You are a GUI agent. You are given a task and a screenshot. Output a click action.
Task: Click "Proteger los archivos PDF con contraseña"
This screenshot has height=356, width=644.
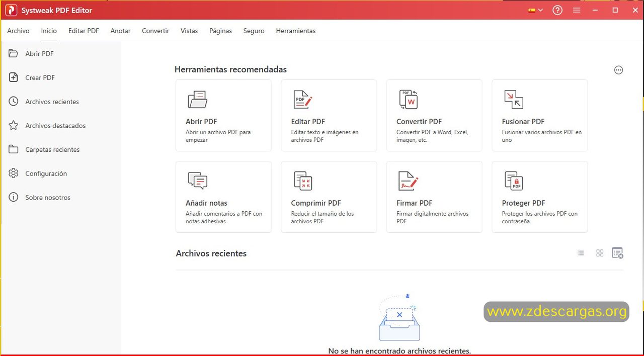pyautogui.click(x=539, y=217)
